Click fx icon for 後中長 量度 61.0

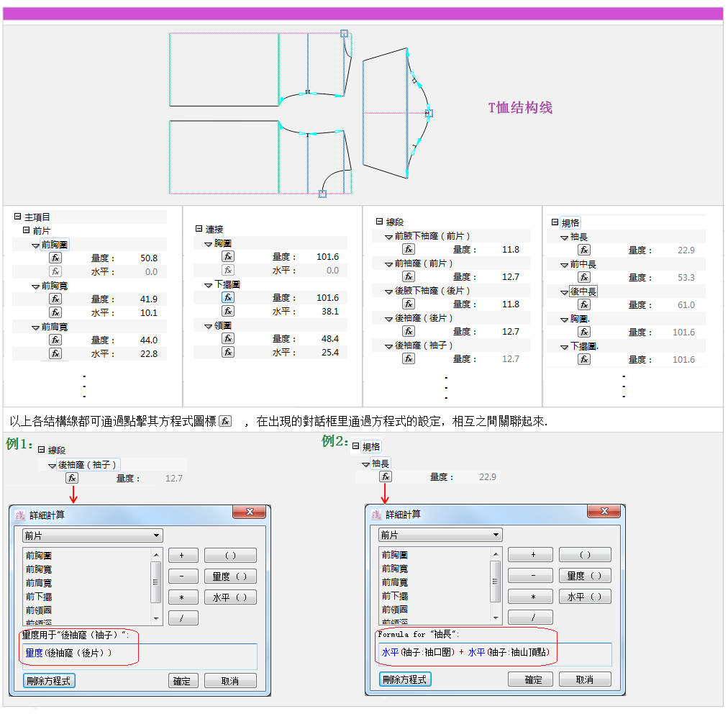click(584, 304)
